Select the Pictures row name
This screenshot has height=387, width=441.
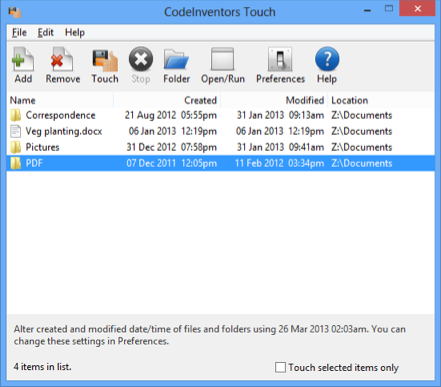tap(42, 147)
